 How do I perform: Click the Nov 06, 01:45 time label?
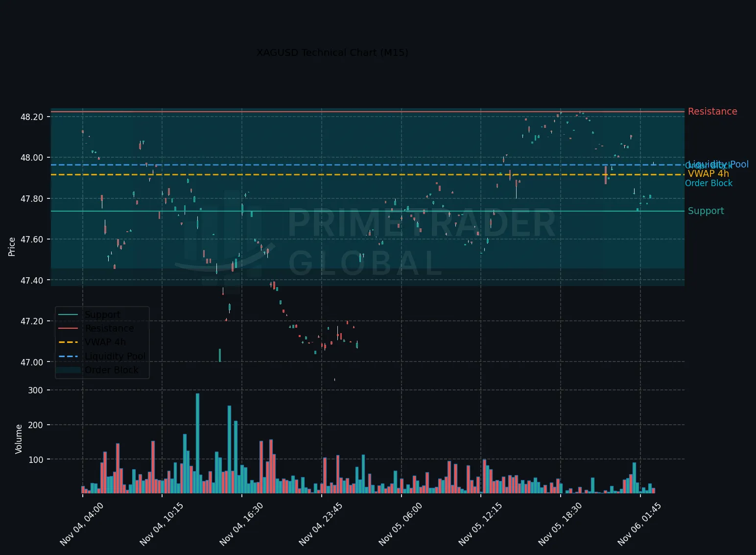click(639, 524)
